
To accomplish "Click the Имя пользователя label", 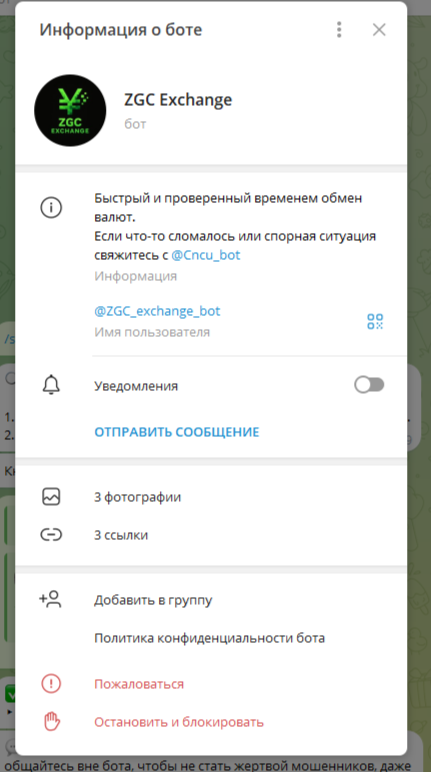I will pos(152,332).
